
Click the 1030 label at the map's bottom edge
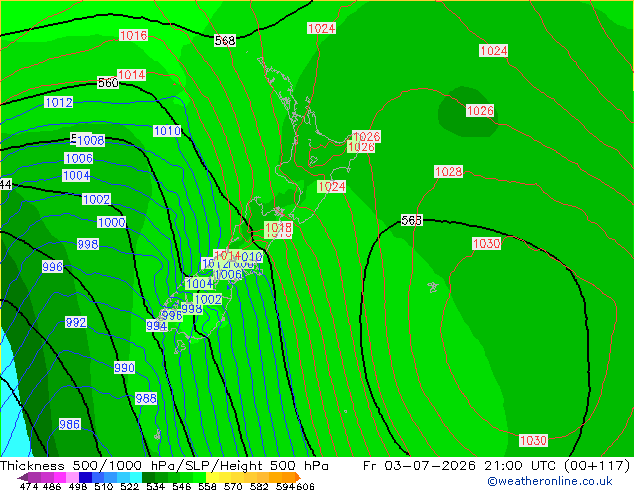[533, 440]
